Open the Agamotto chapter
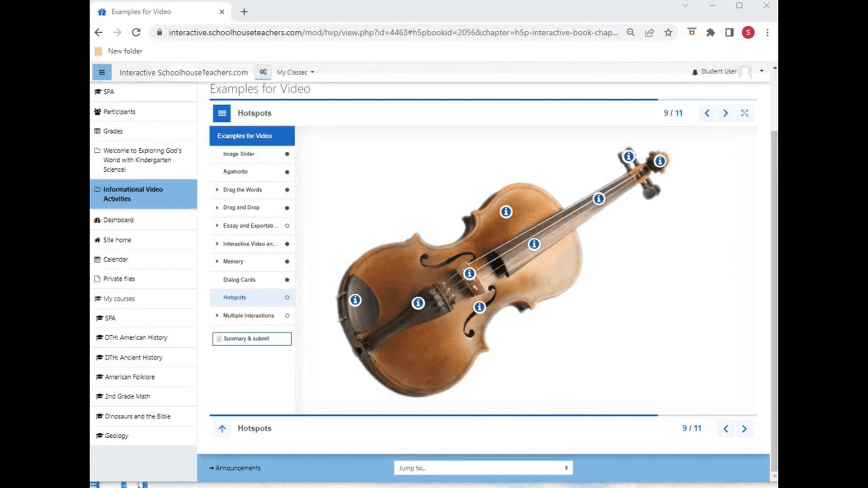868x488 pixels. 252,172
